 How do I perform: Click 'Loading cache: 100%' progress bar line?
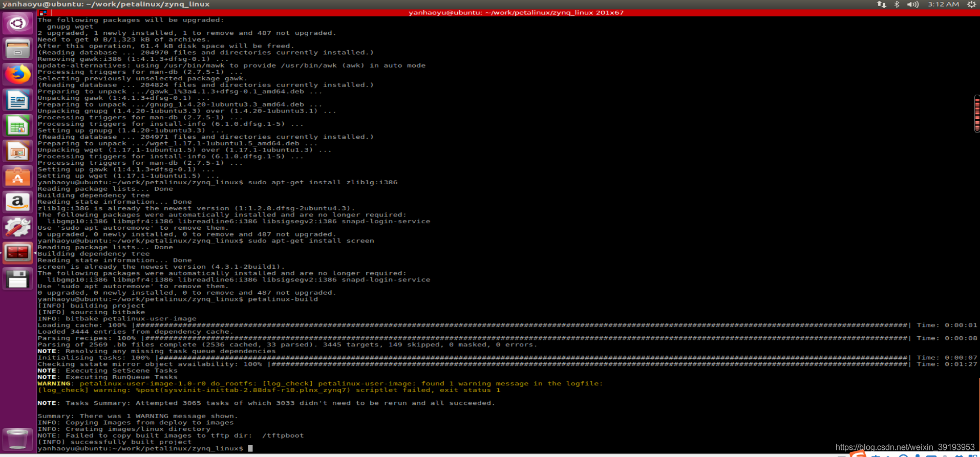pyautogui.click(x=507, y=325)
